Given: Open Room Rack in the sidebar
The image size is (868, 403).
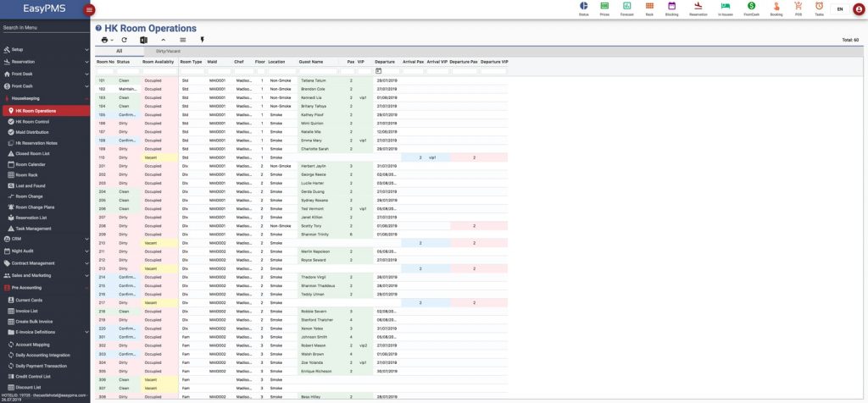Looking at the screenshot, I should 26,174.
